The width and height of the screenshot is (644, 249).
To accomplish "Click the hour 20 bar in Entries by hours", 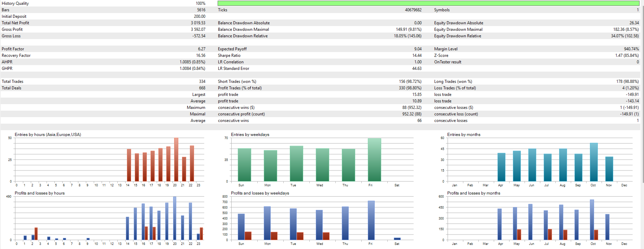I will coord(176,160).
